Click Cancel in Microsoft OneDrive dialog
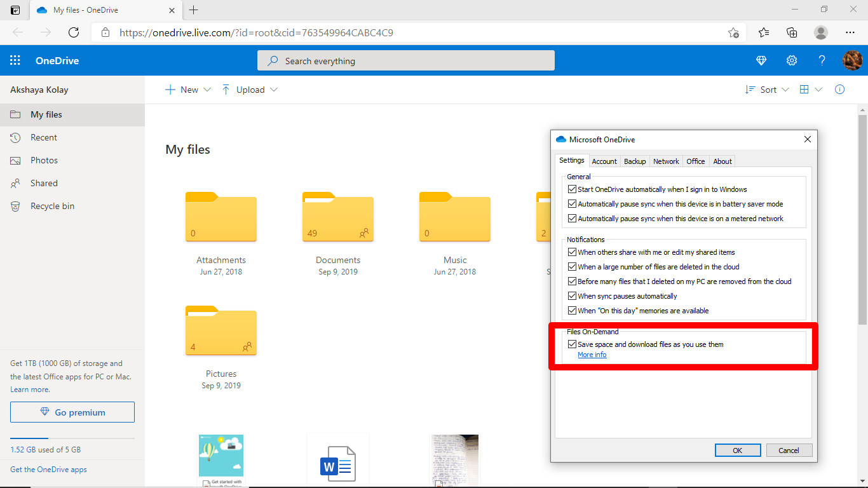 (x=789, y=450)
